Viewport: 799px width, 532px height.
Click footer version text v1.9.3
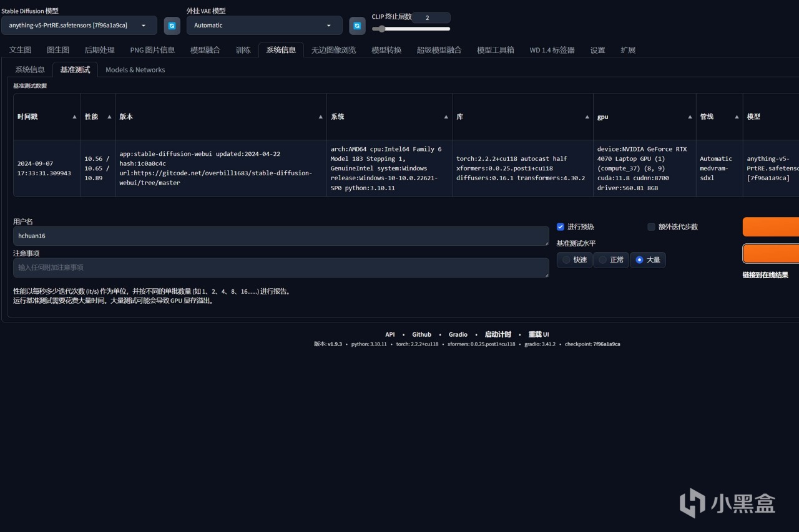tap(335, 344)
